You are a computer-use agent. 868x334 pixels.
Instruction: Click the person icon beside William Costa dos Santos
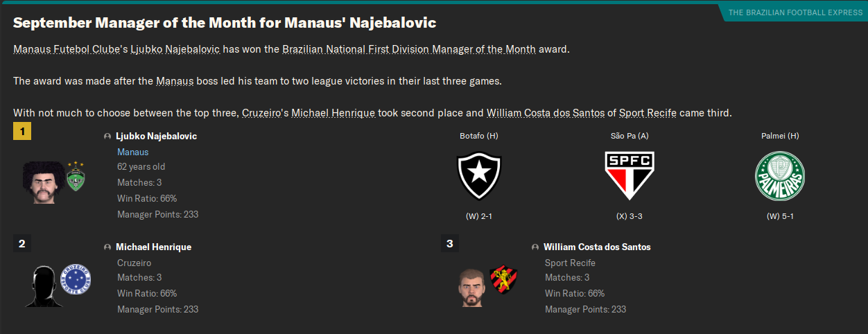(x=535, y=247)
